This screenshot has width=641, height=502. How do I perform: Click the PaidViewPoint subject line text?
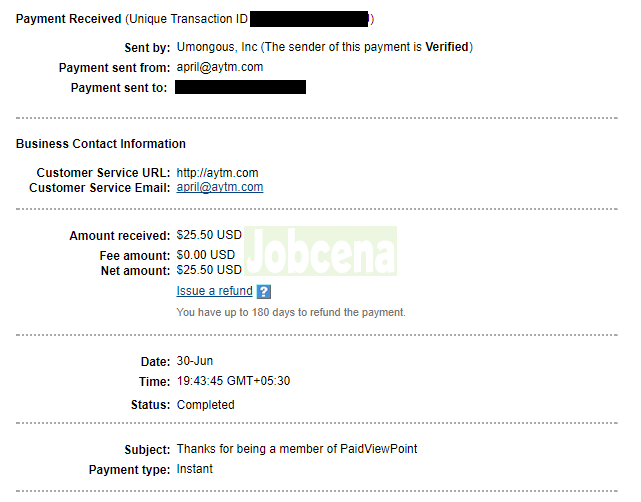(x=296, y=449)
